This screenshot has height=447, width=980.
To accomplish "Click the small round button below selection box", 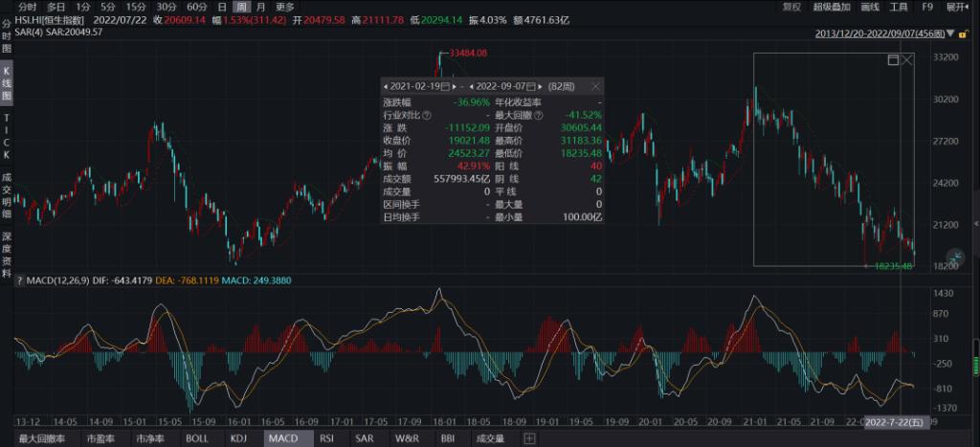I will [x=904, y=254].
